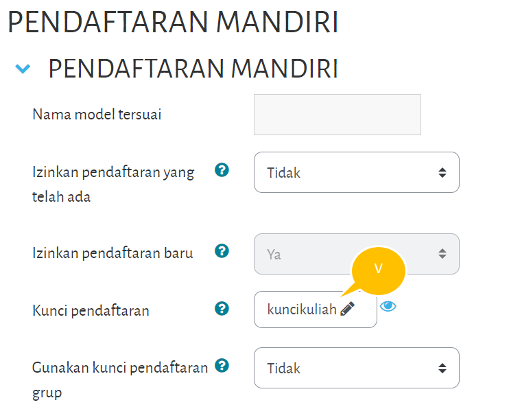Focus the Nama model tersuai text box
The image size is (509, 420).
(337, 115)
